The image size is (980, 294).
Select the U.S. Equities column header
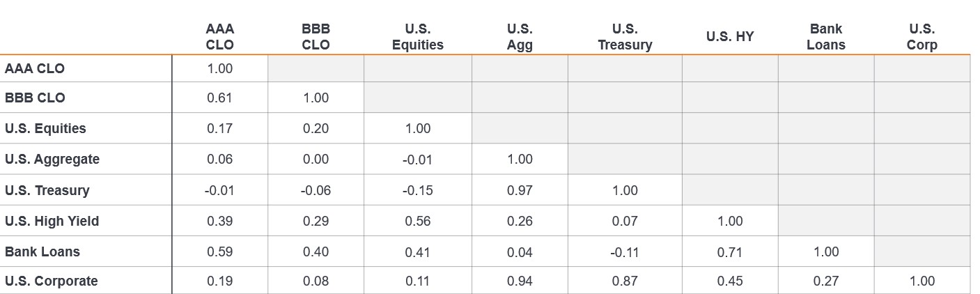[x=417, y=37]
